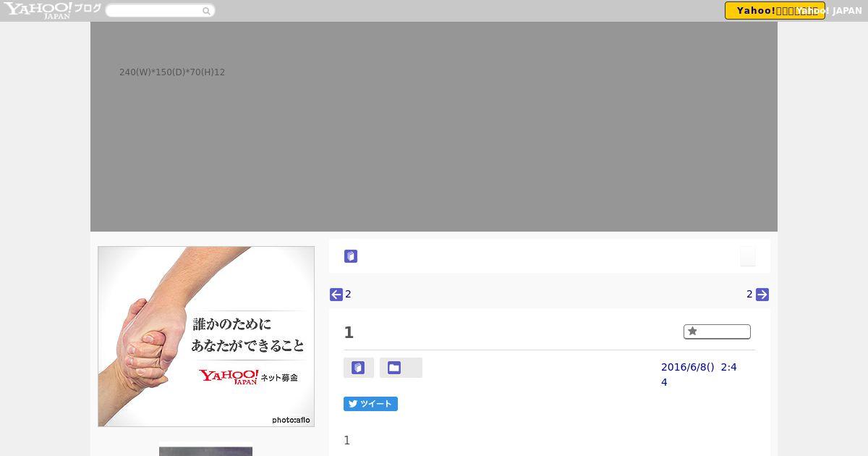Open the Yahoo! JAPAN link in header
Image resolution: width=868 pixels, height=456 pixels.
[x=829, y=11]
